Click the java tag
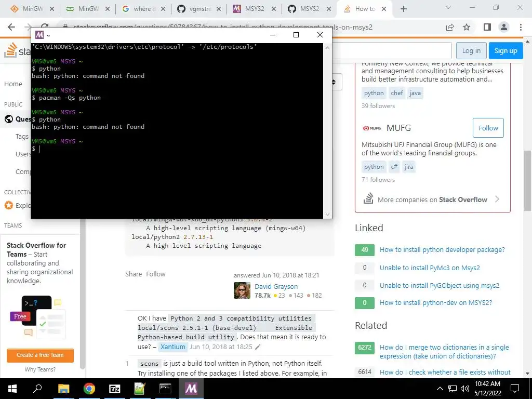Image resolution: width=532 pixels, height=399 pixels. point(415,93)
